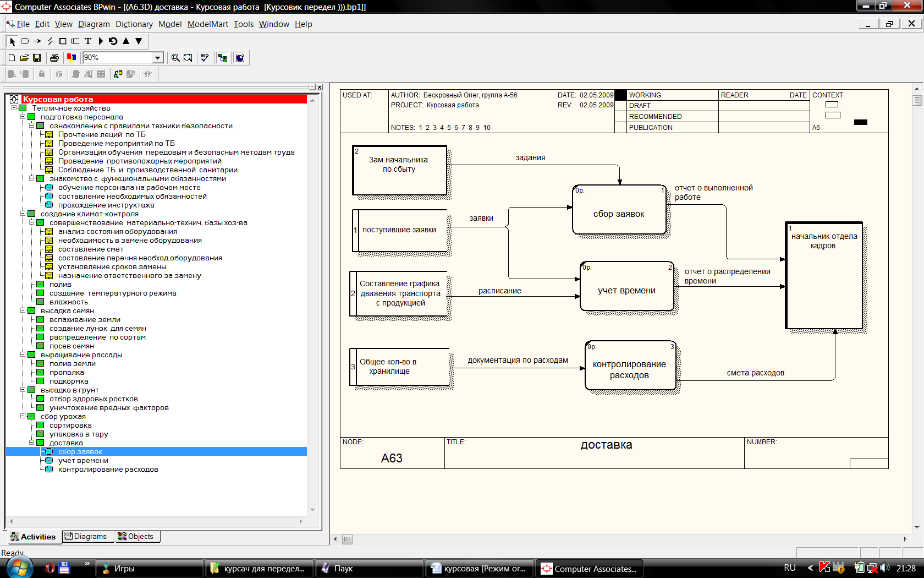Close the Model Explorer panel

click(320, 88)
